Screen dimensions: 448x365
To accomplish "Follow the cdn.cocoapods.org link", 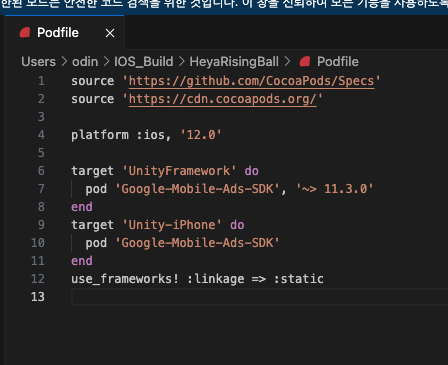I will coord(223,99).
